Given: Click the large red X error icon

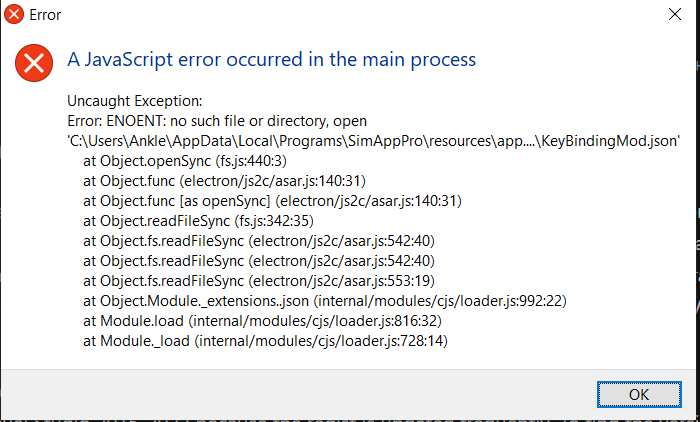Looking at the screenshot, I should pyautogui.click(x=34, y=63).
